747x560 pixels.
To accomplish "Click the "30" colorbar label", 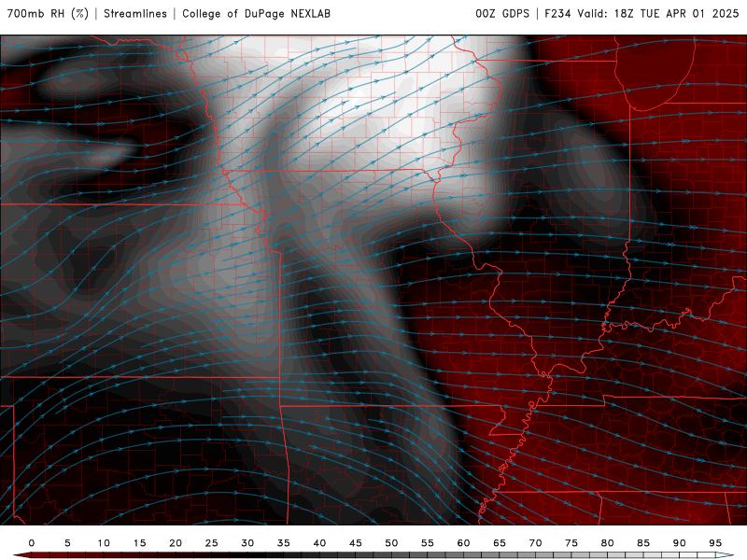I will [247, 543].
